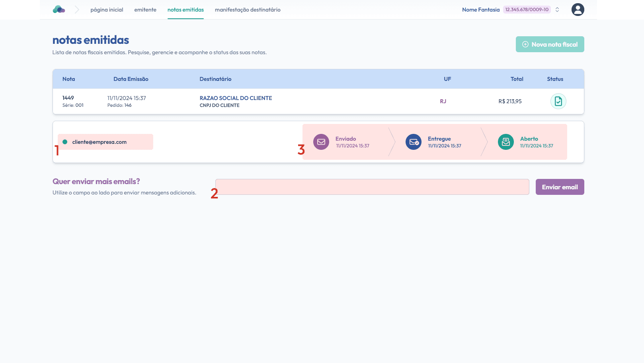This screenshot has height=363, width=644.
Task: Click the cloud logo icon
Action: point(59,10)
